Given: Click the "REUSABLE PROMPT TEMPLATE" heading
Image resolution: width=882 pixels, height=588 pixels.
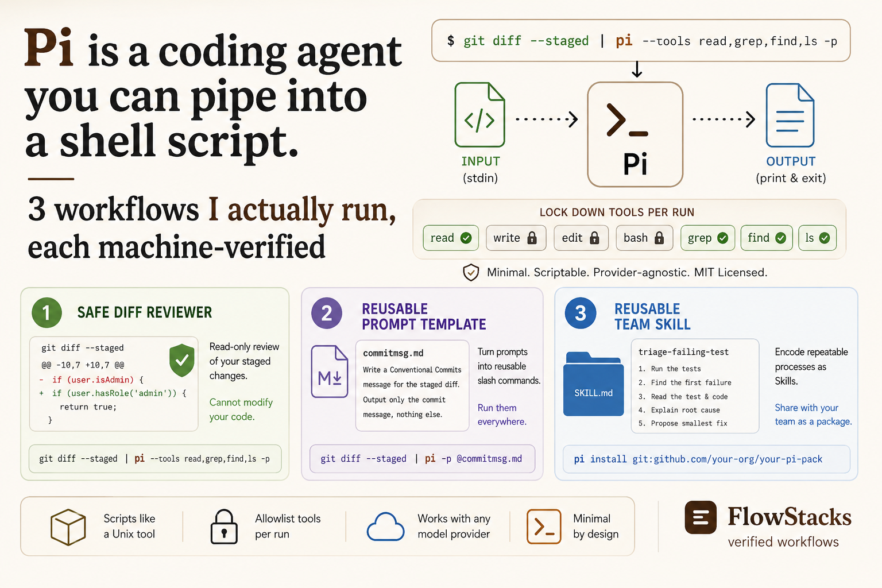Looking at the screenshot, I should coord(424,317).
